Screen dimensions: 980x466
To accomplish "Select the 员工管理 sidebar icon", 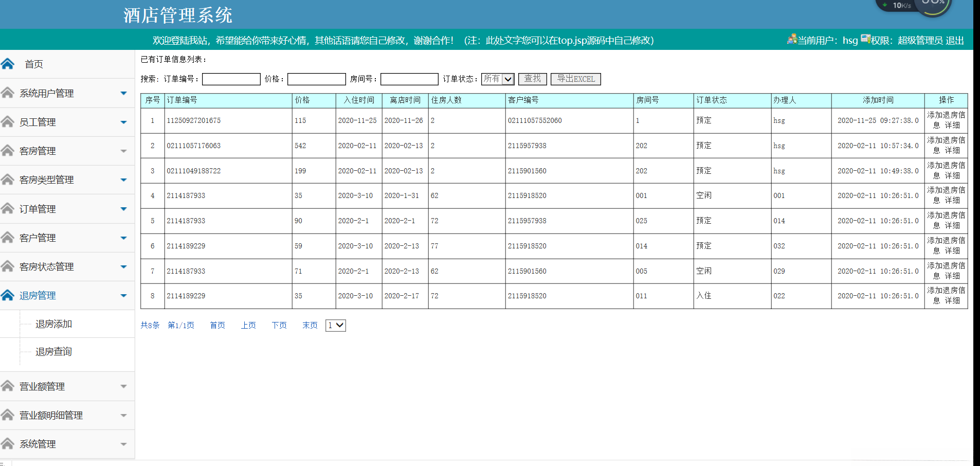I will tap(7, 122).
